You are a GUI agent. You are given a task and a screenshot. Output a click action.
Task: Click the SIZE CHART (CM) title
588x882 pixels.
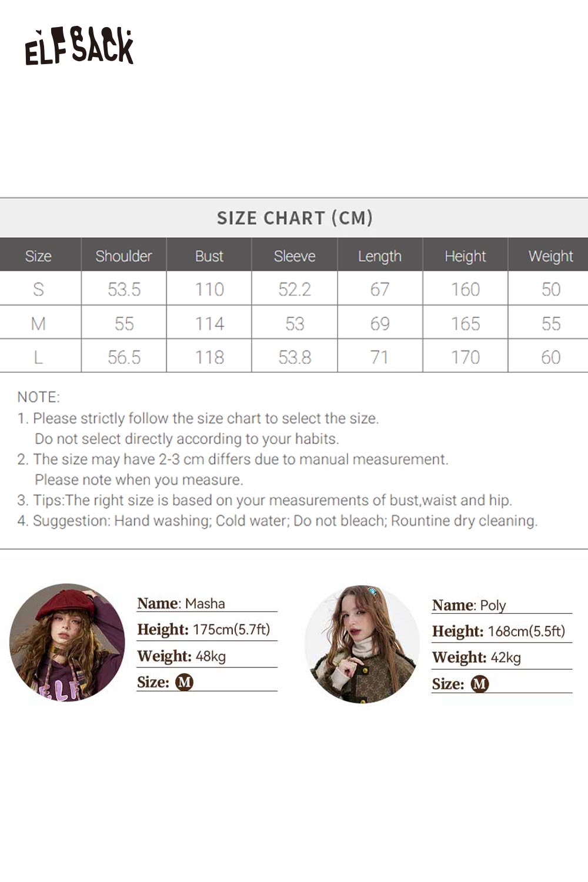(295, 218)
